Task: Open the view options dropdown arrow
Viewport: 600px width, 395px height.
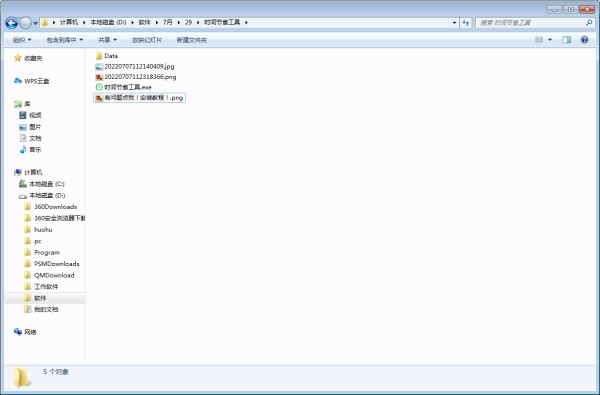Action: tap(550, 40)
